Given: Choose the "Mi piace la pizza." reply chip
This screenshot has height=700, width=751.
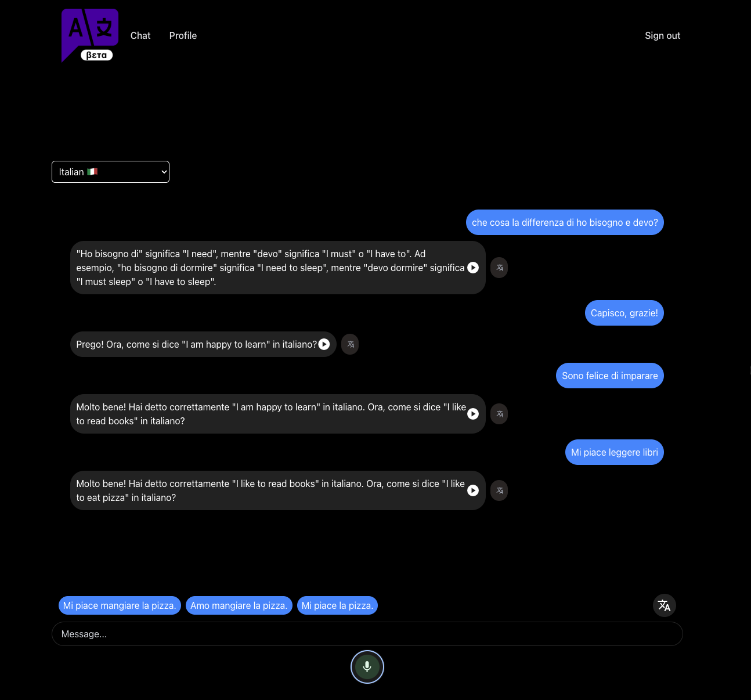Looking at the screenshot, I should coord(337,605).
